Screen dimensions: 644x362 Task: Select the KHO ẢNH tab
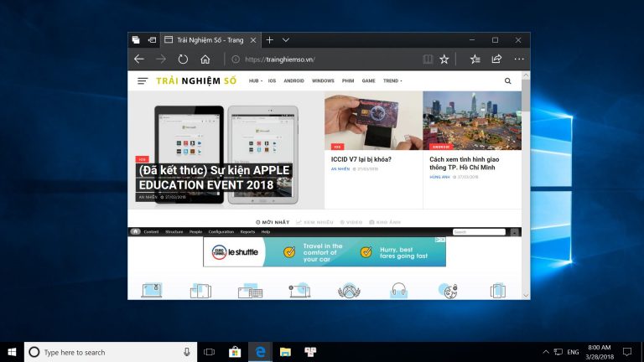(385, 222)
